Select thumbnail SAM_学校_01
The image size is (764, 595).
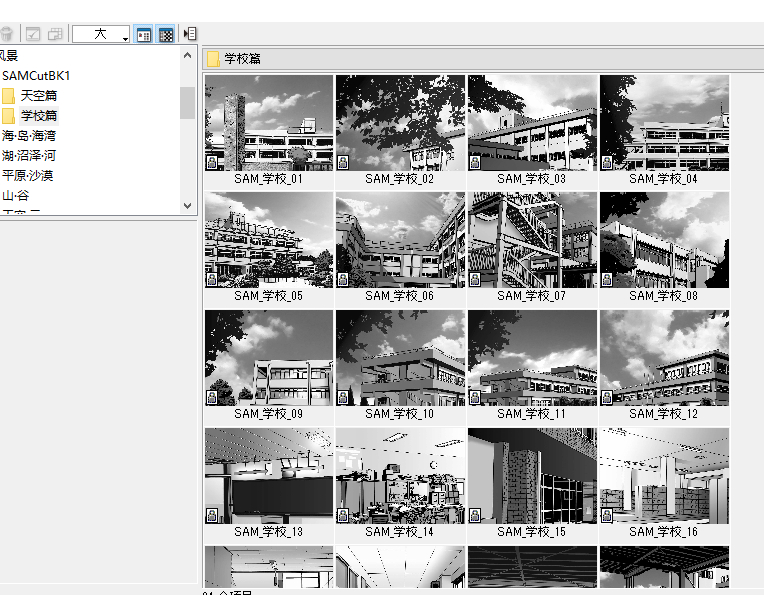coord(269,123)
